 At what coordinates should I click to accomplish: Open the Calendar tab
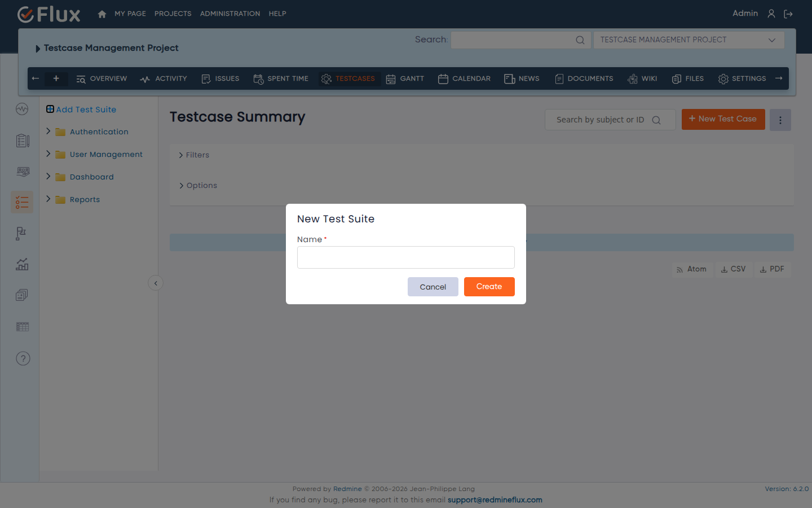point(464,79)
